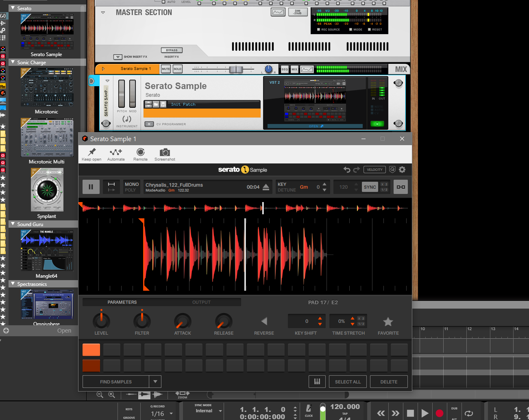Trigger Reverse playback arrow
Screen dimensions: 529x420
pyautogui.click(x=264, y=321)
